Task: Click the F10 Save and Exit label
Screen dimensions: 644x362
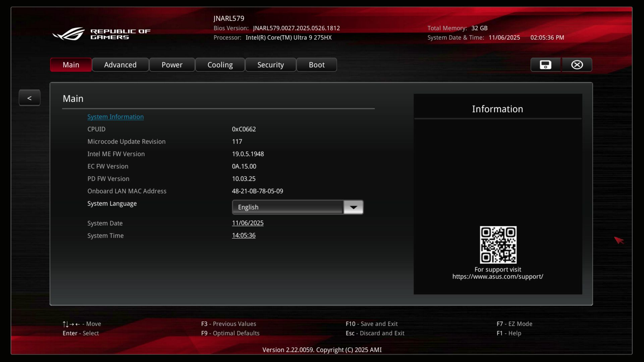Action: point(371,324)
